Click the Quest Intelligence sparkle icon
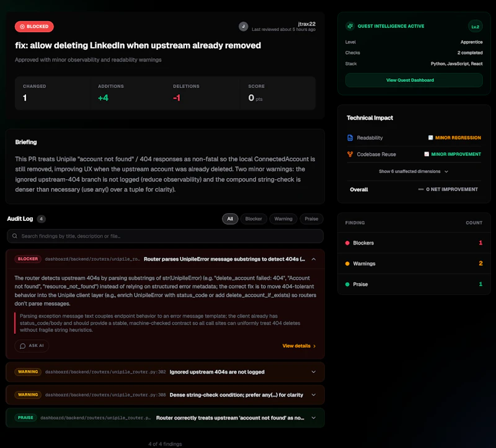This screenshot has width=496, height=448. pyautogui.click(x=350, y=26)
